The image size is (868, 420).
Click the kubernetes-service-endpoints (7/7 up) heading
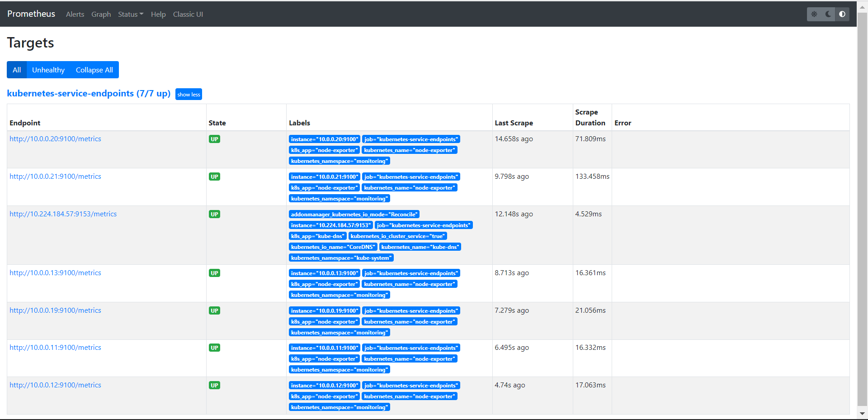tap(89, 93)
